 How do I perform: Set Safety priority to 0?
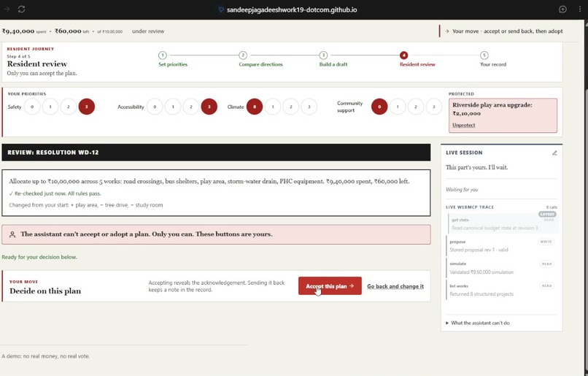[32, 107]
